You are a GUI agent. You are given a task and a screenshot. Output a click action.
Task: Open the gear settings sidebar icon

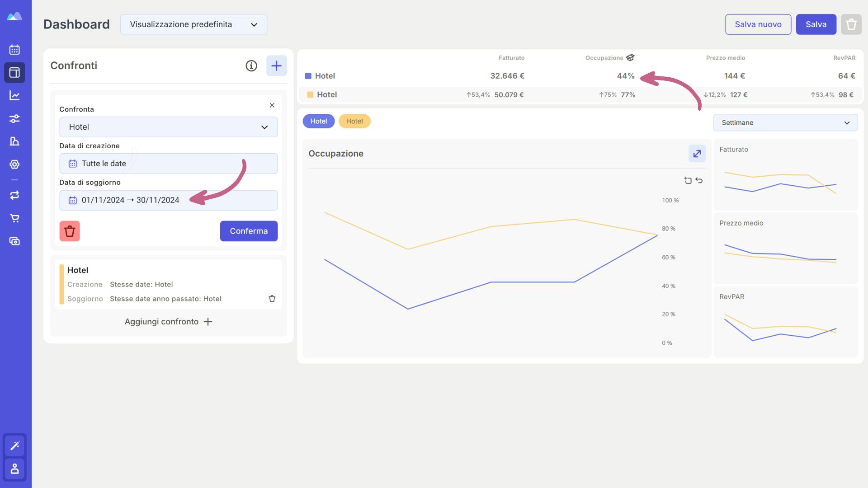pos(14,164)
